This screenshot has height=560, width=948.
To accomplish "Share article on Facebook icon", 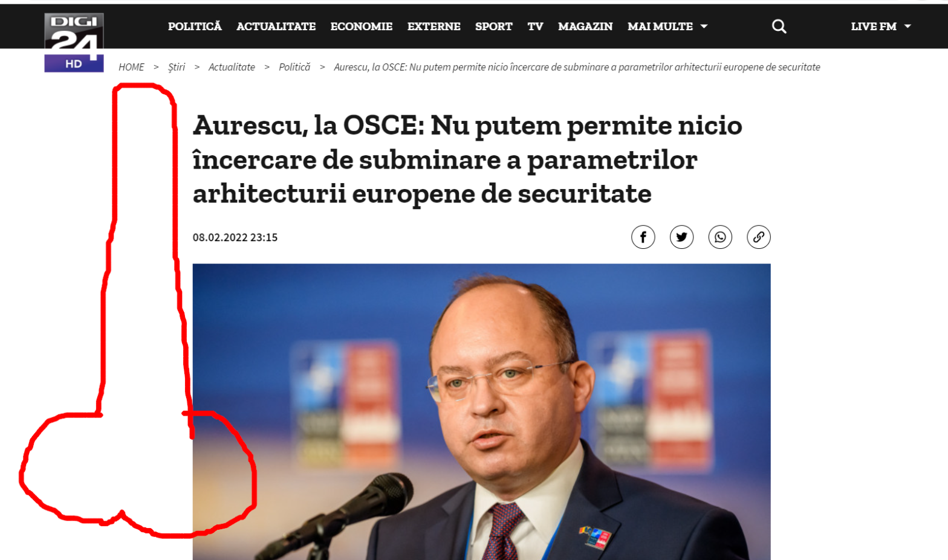I will pyautogui.click(x=643, y=237).
